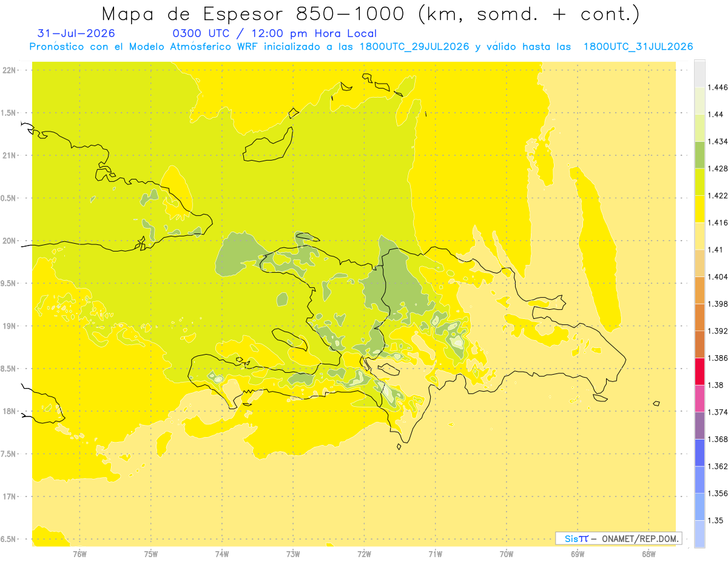Click the colorbar value "1.392"

pyautogui.click(x=719, y=331)
